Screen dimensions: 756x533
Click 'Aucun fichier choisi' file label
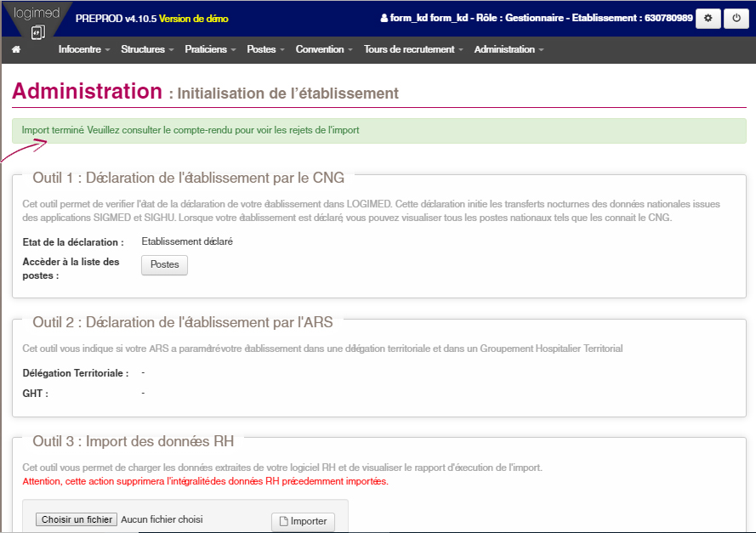[x=162, y=519]
